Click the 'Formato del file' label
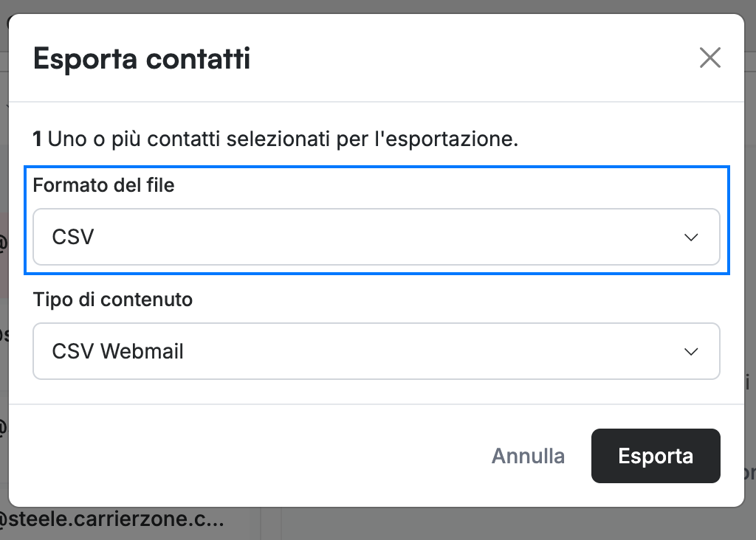This screenshot has height=540, width=756. 103,185
